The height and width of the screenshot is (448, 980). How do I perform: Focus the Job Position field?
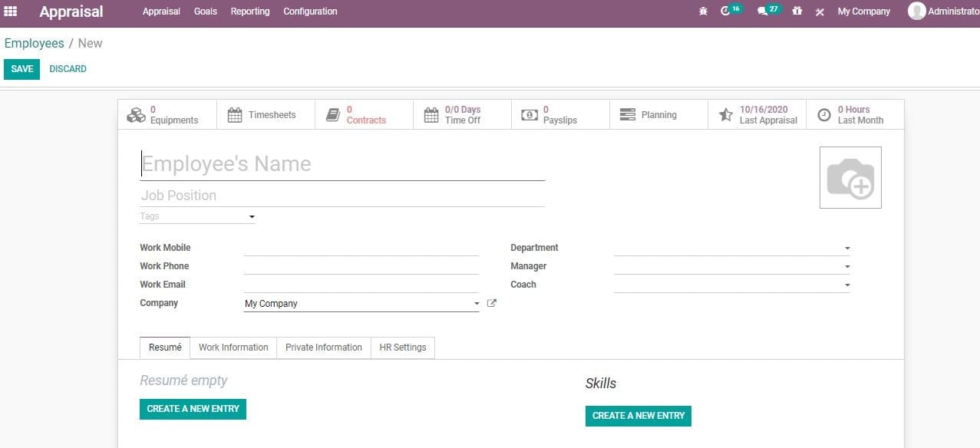pos(342,196)
